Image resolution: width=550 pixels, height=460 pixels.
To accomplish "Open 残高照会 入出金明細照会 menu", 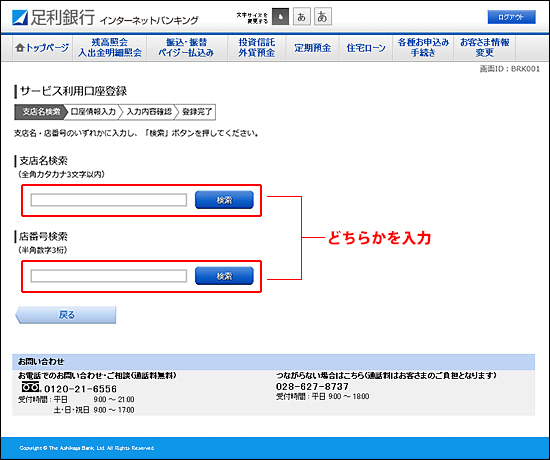I will point(110,48).
